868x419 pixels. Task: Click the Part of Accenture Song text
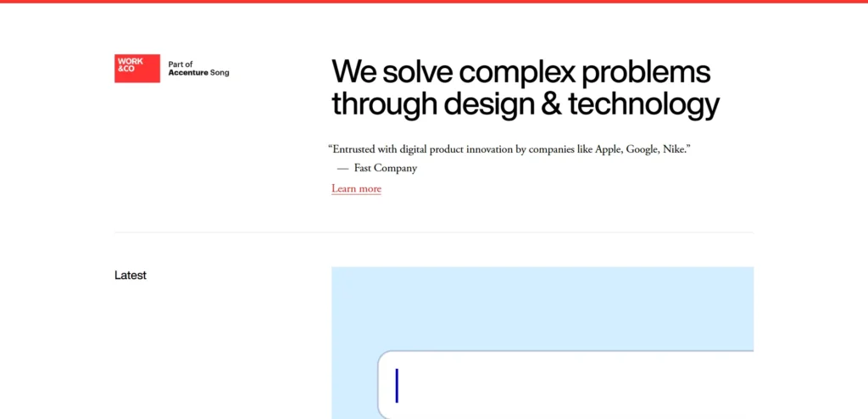click(198, 68)
